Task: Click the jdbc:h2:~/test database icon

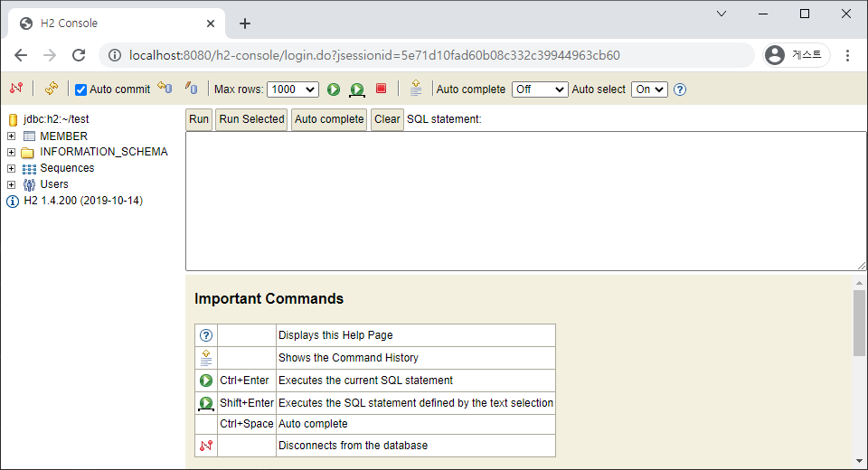Action: pyautogui.click(x=14, y=119)
